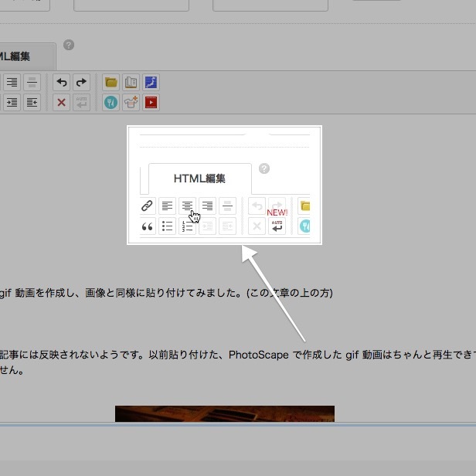Image resolution: width=476 pixels, height=476 pixels.
Task: Decrease the indent with the toolbar icon
Action: coord(32,102)
